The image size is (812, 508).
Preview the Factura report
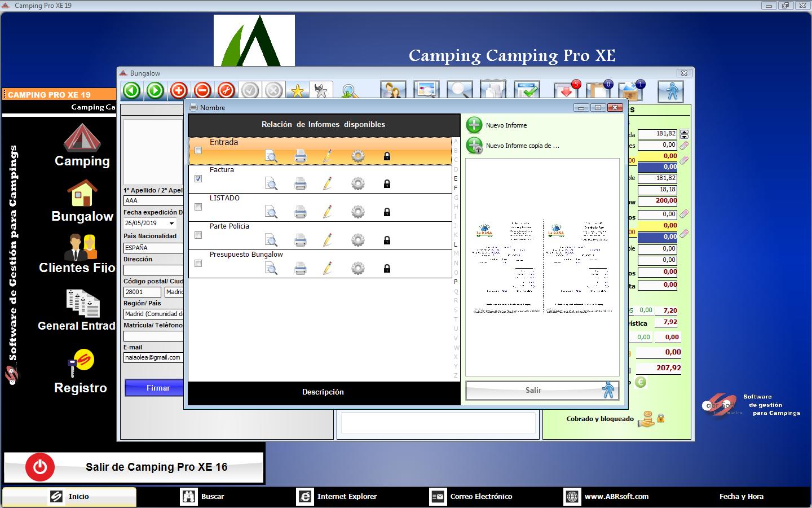tap(271, 183)
